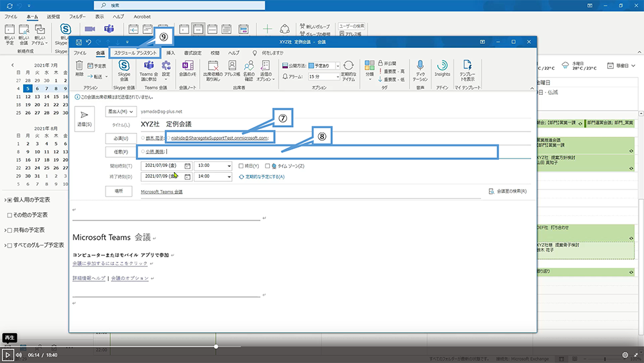Click the video settings gear icon
Image resolution: width=644 pixels, height=363 pixels.
(x=625, y=355)
